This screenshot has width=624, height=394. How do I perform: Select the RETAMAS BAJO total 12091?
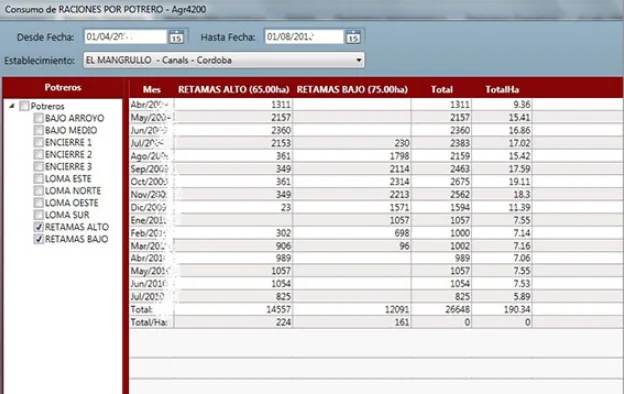(x=352, y=309)
